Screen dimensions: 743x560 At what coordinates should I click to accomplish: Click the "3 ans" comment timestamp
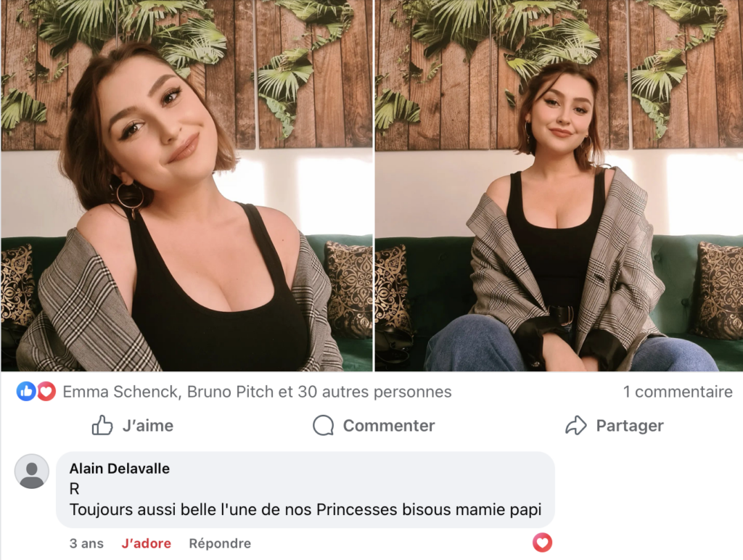tap(86, 543)
